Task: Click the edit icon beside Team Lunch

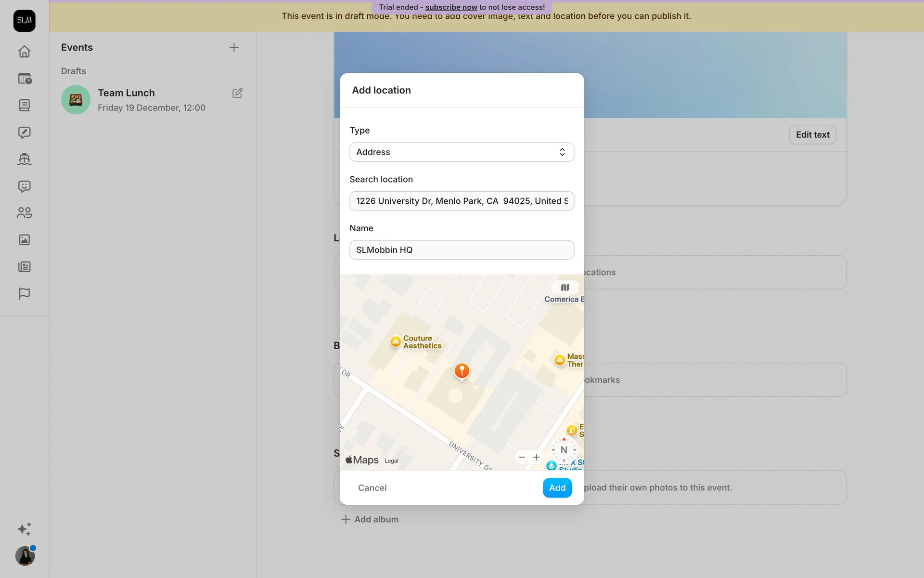Action: click(237, 93)
